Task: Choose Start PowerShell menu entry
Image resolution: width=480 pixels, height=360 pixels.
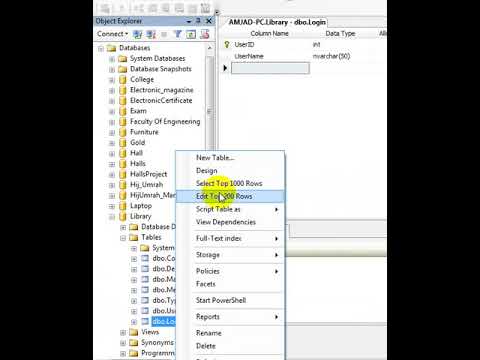Action: click(x=221, y=300)
